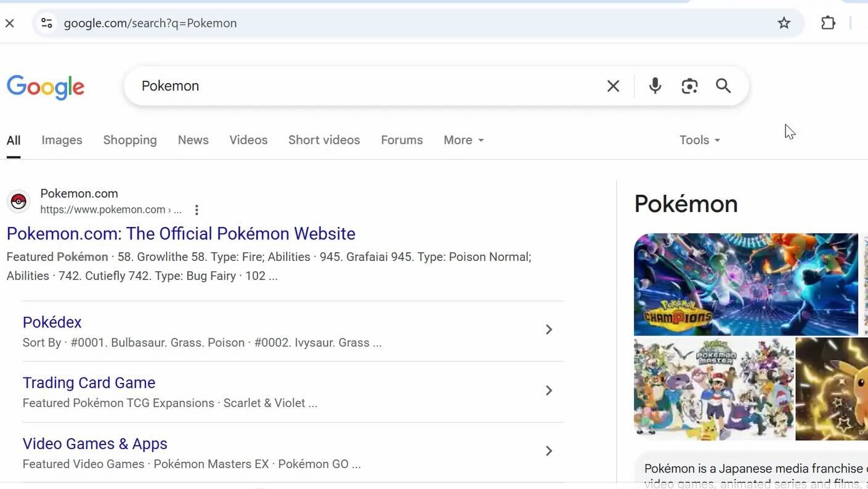
Task: Switch to the Images tab
Action: [x=62, y=140]
